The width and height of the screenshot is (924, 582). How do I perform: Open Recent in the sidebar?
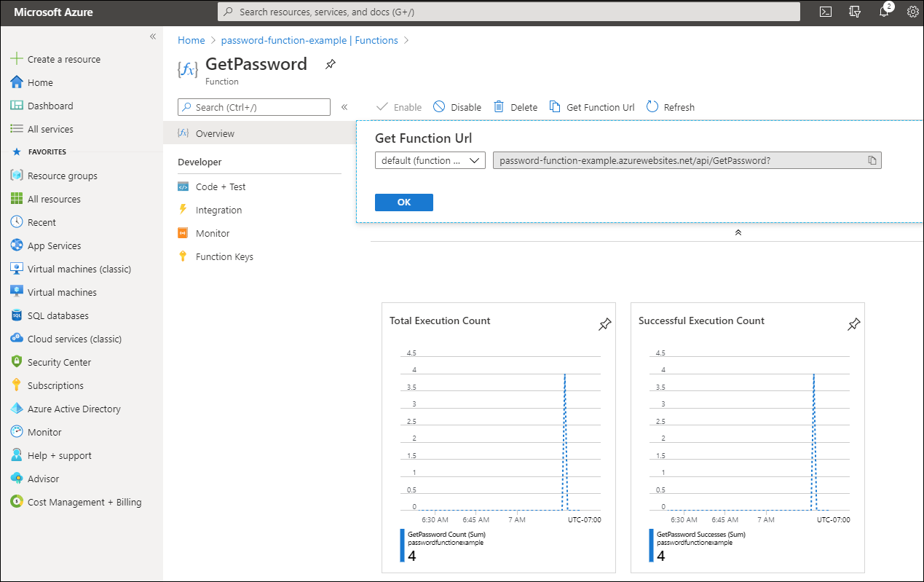[x=42, y=222]
